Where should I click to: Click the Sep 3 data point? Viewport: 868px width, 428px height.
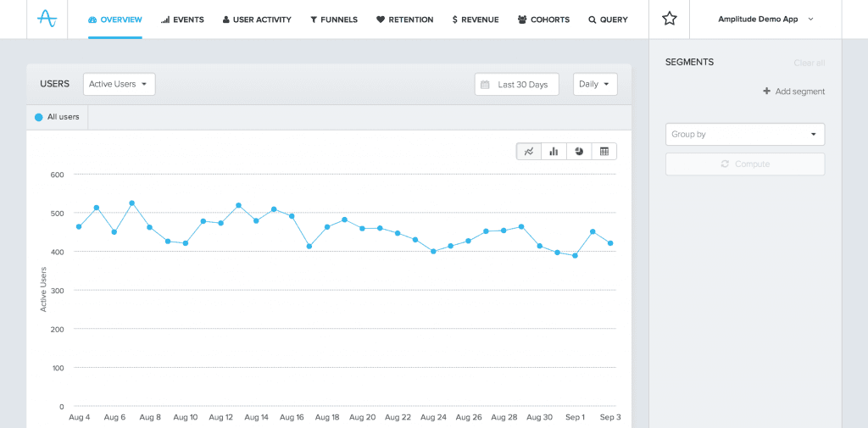610,243
